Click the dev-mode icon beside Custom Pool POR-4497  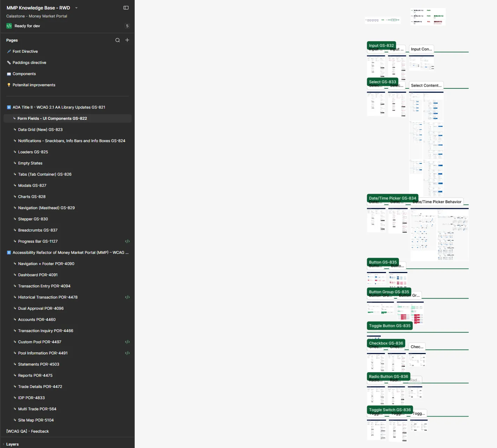(x=127, y=342)
